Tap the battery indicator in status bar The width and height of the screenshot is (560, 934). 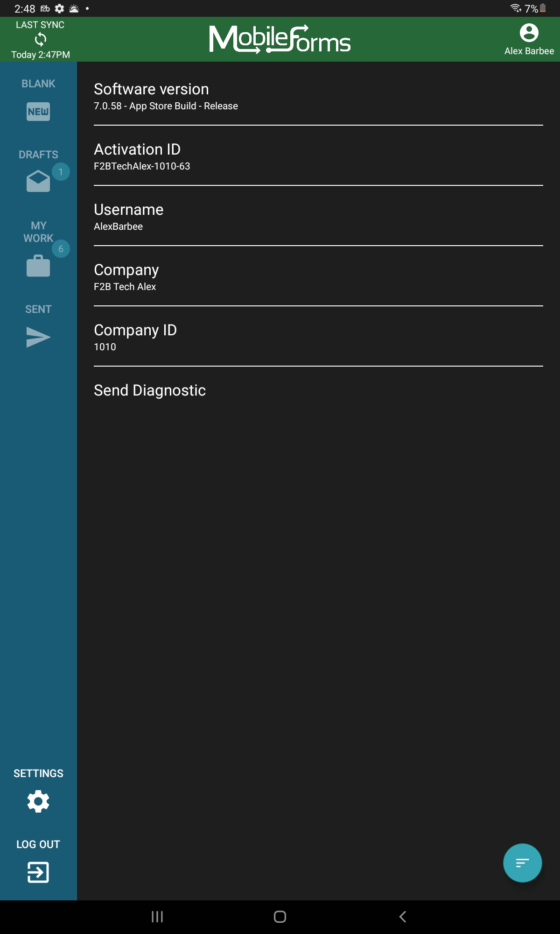click(543, 8)
